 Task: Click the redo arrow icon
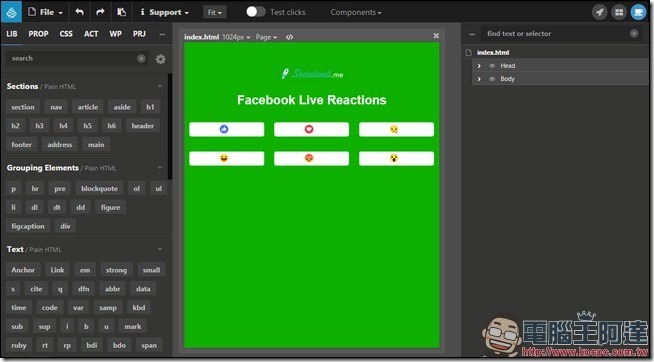click(100, 12)
